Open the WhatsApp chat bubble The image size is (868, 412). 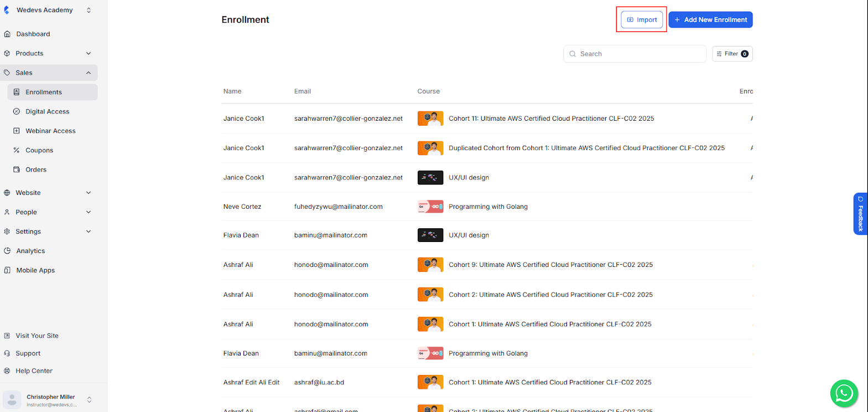point(844,393)
